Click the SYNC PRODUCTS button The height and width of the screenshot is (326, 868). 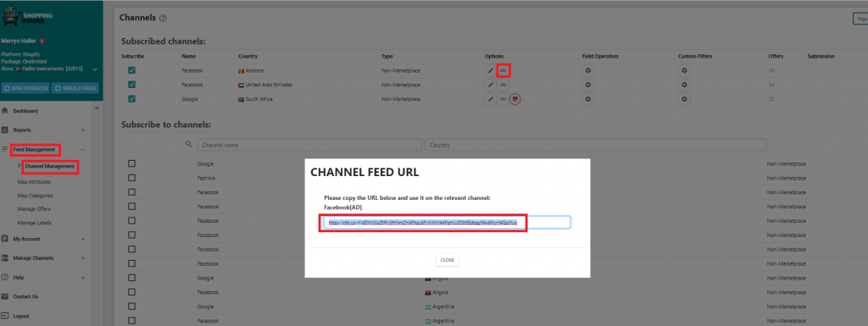25,88
